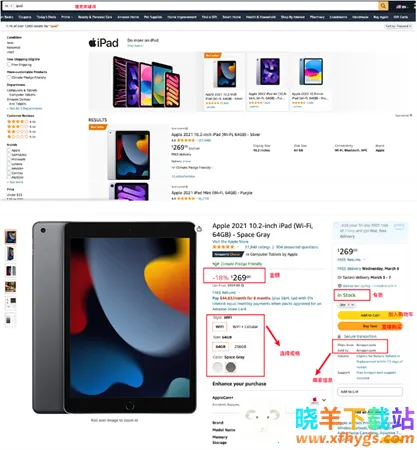Image resolution: width=417 pixels, height=450 pixels.
Task: Click the four-star customer review filter
Action: 21,122
